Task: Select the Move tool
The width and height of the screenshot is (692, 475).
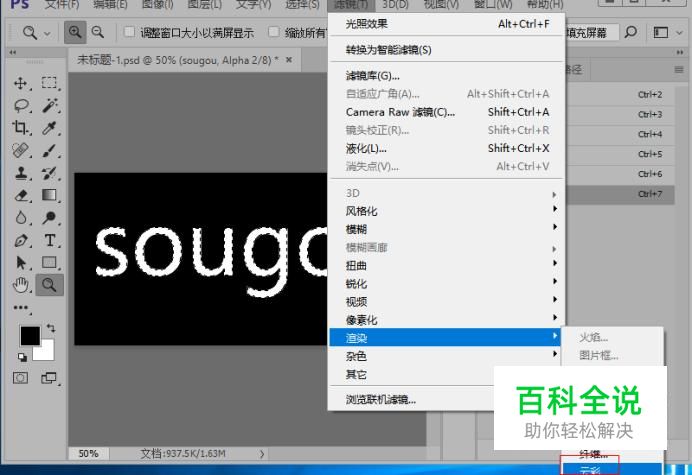Action: [20, 83]
